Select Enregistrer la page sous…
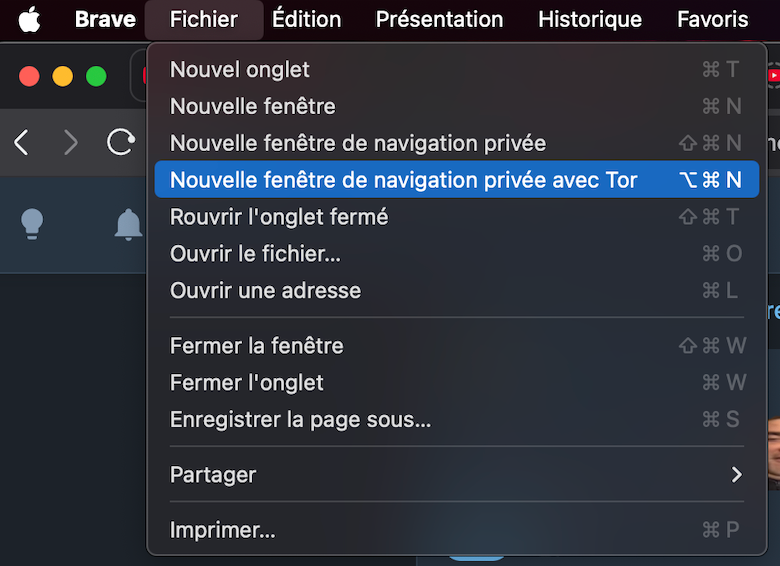This screenshot has height=566, width=780. point(457,419)
